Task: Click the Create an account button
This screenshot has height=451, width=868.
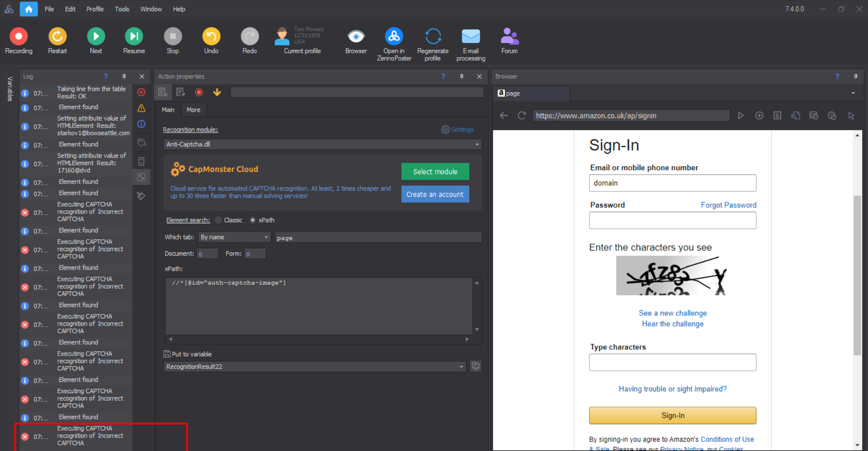Action: 435,194
